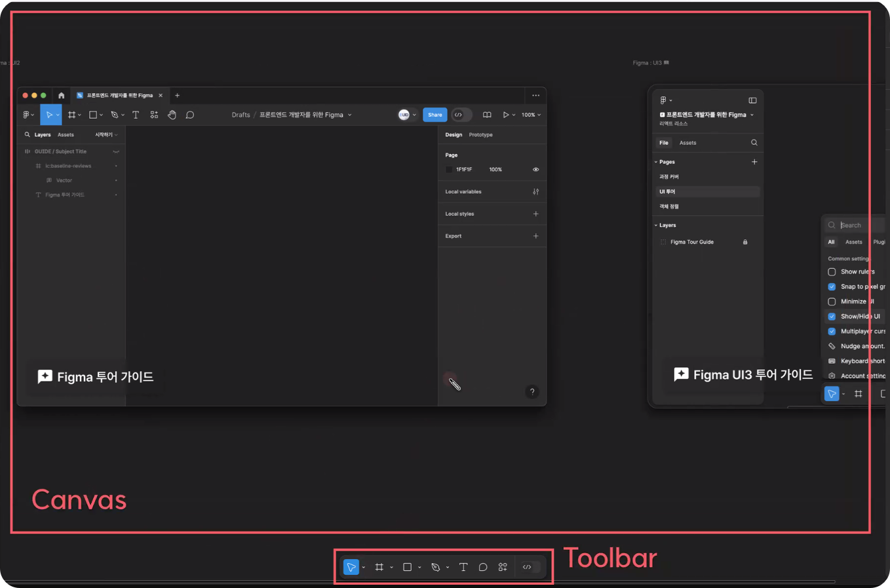
Task: Select Text tool in bottom toolbar
Action: click(463, 567)
